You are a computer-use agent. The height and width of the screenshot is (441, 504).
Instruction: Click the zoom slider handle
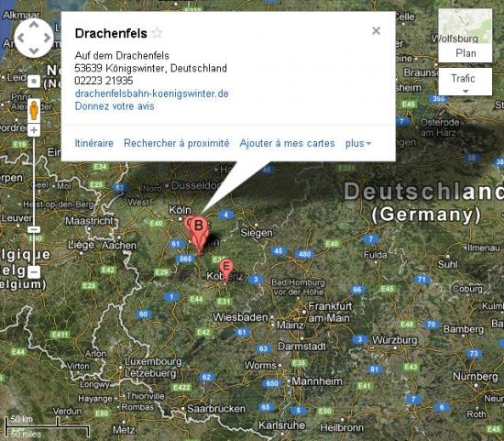pos(34,229)
